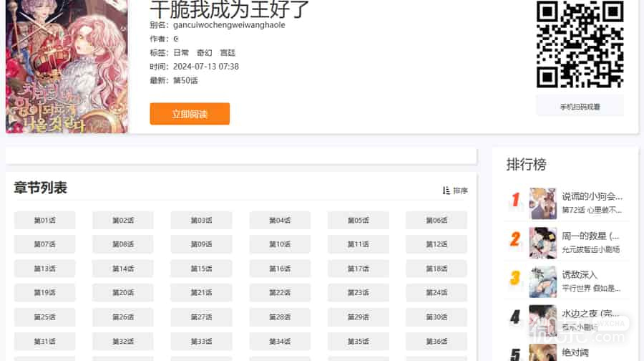Click the QR code image
Image resolution: width=644 pixels, height=361 pixels.
tap(580, 44)
